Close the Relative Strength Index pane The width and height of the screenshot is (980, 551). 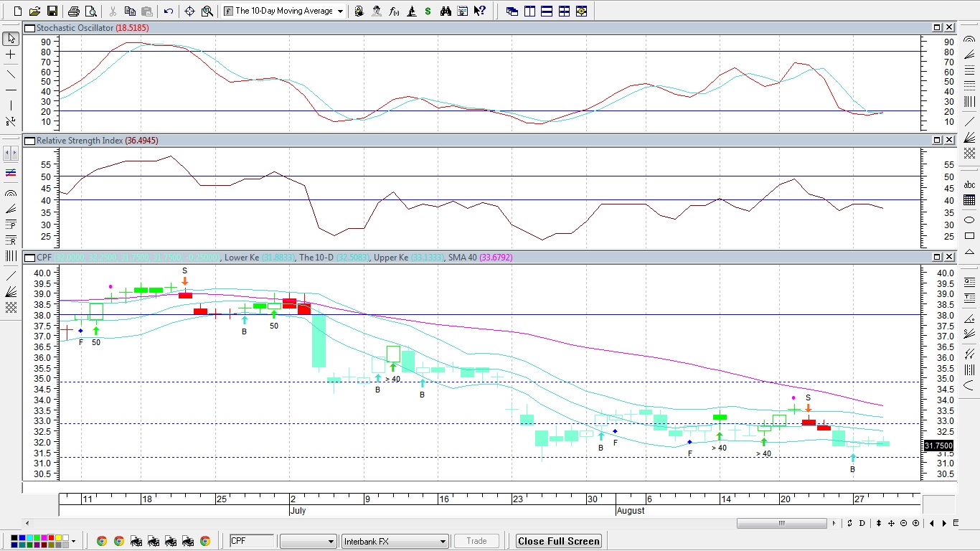click(949, 141)
